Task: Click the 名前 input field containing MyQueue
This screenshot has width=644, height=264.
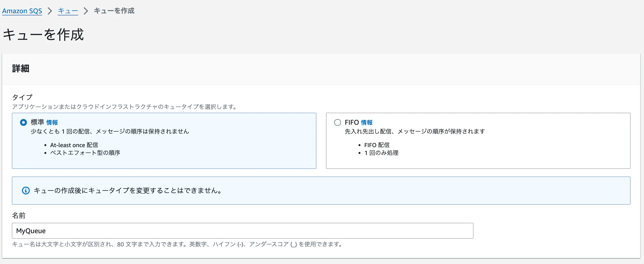Action: 242,231
